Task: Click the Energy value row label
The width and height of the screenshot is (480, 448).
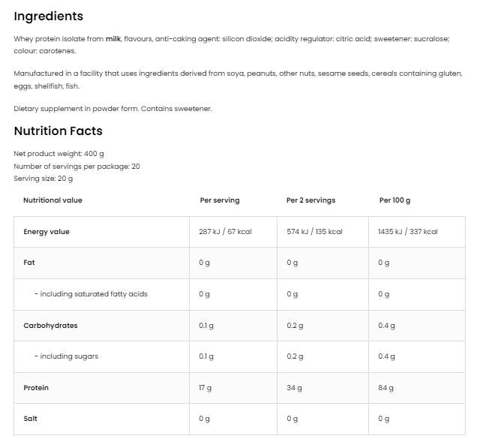Action: 46,232
